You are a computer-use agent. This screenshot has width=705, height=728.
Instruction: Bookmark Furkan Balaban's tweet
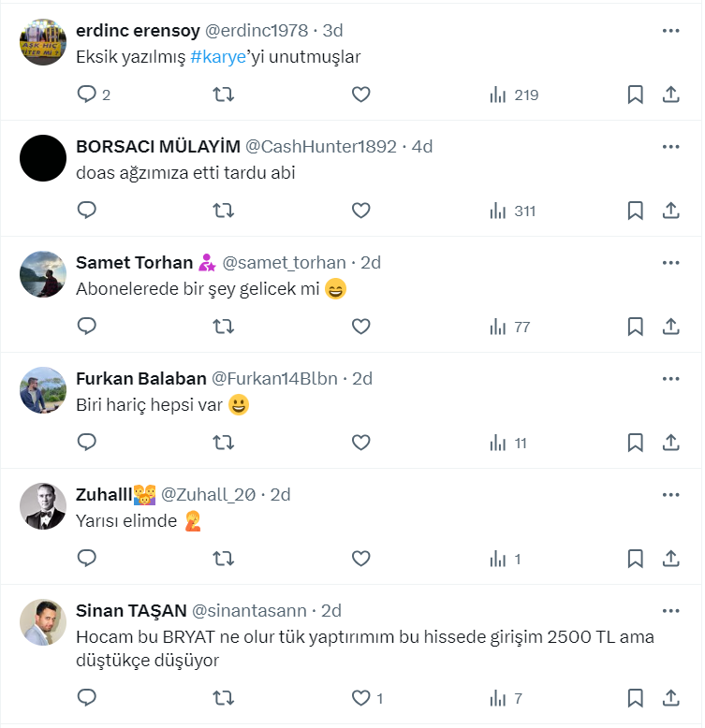coord(635,443)
